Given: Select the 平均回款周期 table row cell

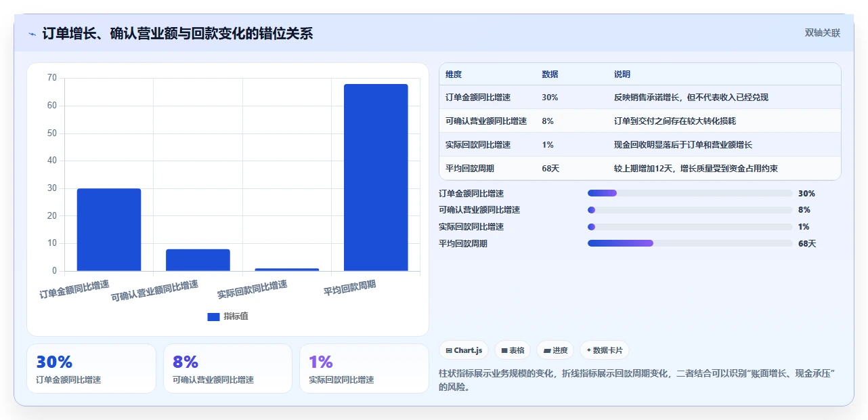Looking at the screenshot, I should 470,168.
